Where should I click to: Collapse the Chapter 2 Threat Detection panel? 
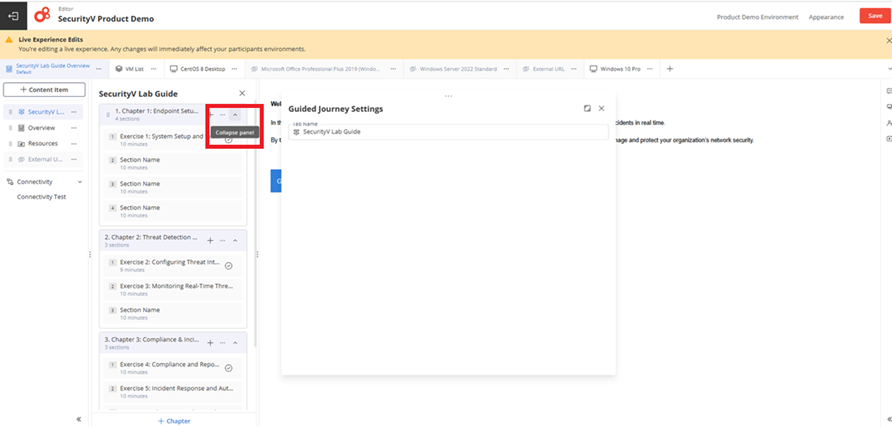[x=235, y=241]
